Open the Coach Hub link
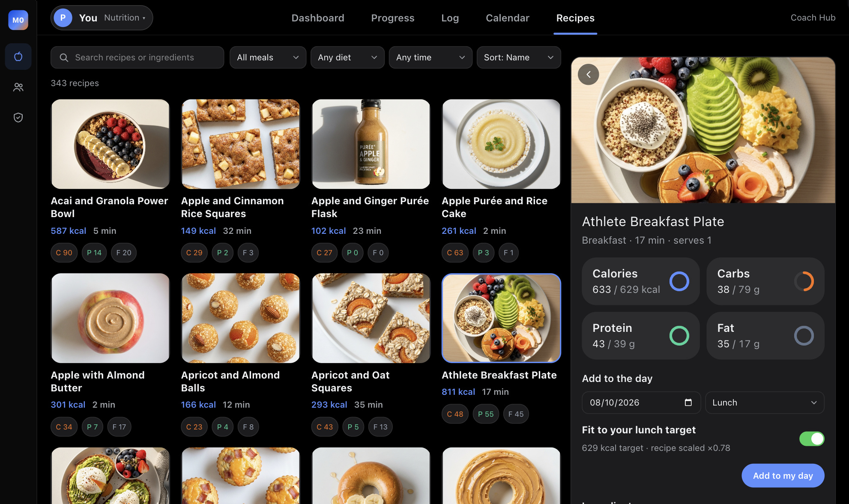 (x=813, y=18)
